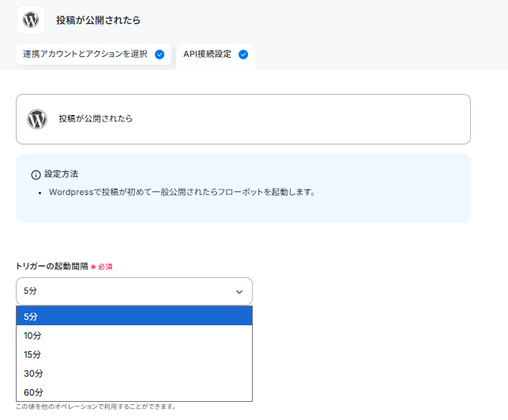
Task: Pick the 60分 interval option
Action: click(134, 392)
